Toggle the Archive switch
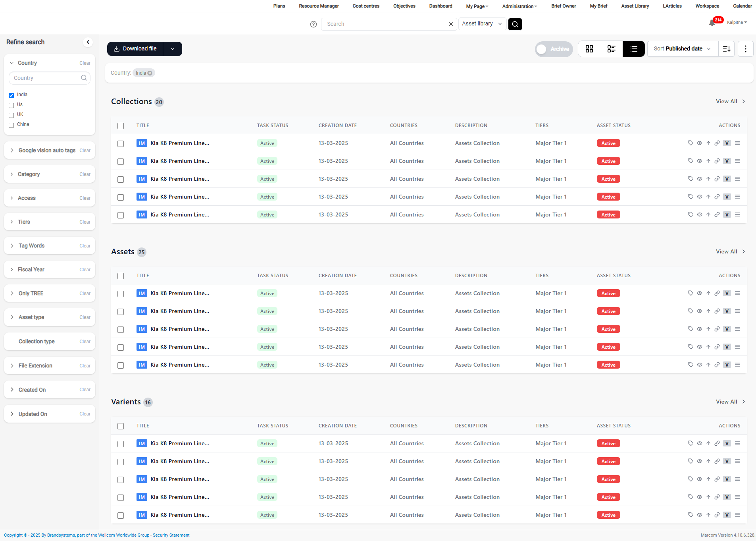 click(554, 49)
